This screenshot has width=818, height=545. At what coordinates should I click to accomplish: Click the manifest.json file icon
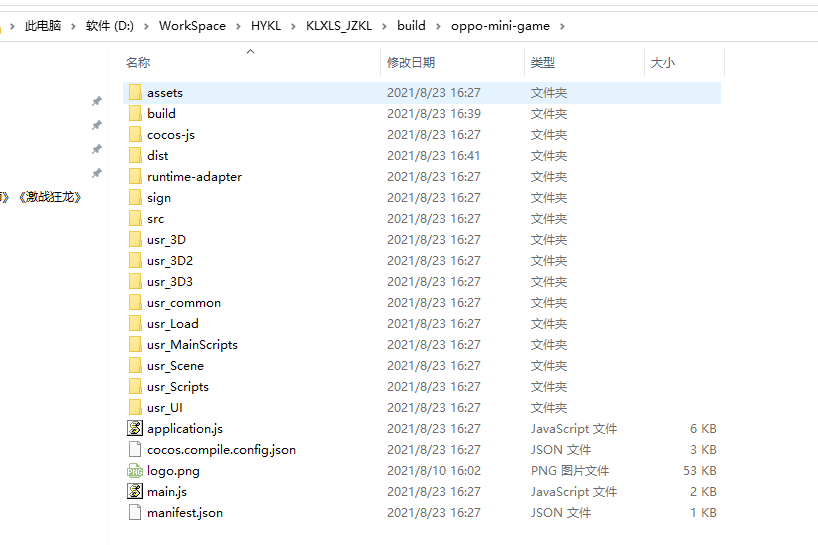click(x=135, y=512)
